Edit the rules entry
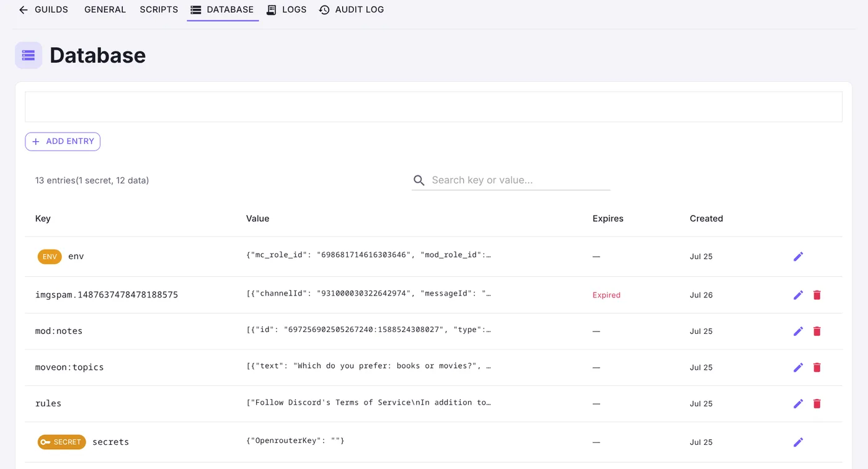 (x=798, y=404)
